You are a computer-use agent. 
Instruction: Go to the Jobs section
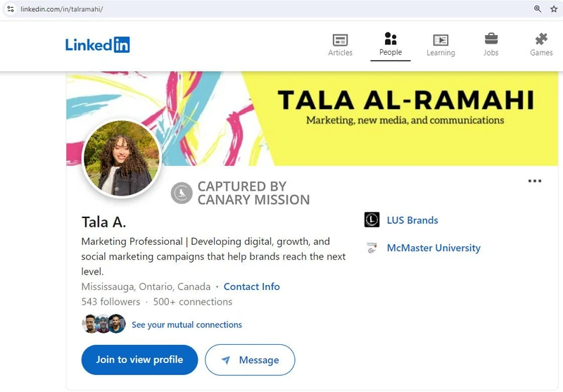pyautogui.click(x=491, y=45)
